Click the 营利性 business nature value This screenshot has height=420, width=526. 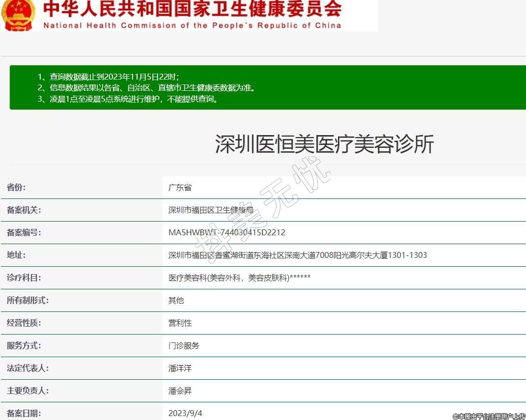point(180,323)
